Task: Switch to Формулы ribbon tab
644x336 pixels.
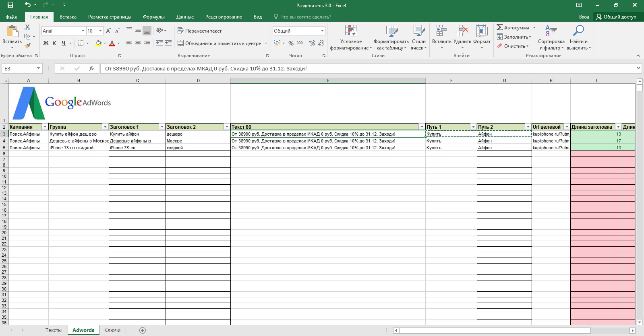Action: click(x=154, y=17)
